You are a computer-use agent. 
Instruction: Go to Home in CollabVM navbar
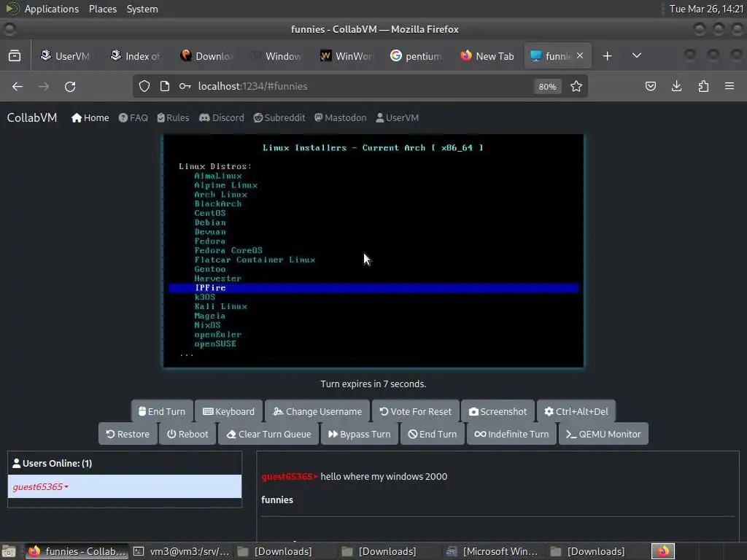click(x=90, y=117)
